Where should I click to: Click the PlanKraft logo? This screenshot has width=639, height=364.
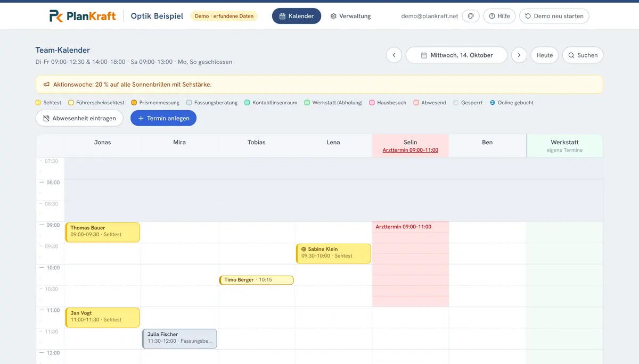83,16
